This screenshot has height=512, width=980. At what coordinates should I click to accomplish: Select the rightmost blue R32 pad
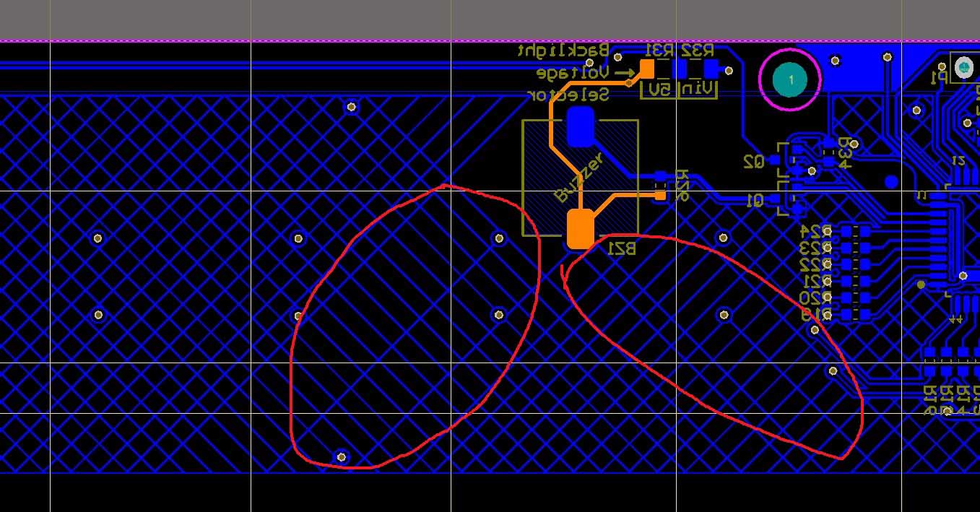coord(711,69)
